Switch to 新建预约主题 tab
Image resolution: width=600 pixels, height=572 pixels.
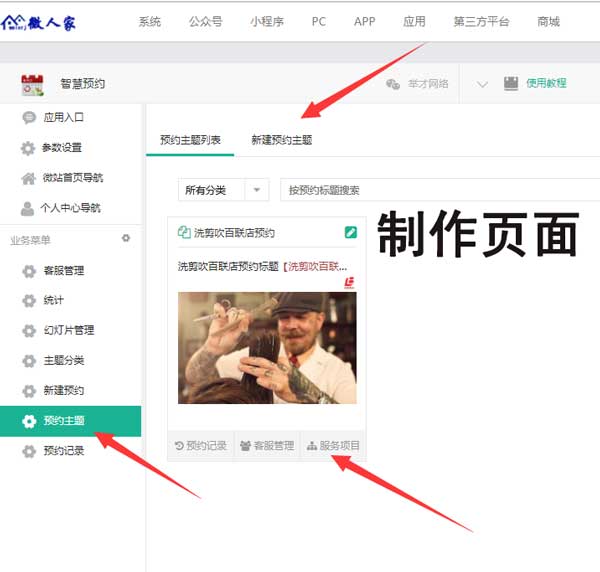point(282,140)
